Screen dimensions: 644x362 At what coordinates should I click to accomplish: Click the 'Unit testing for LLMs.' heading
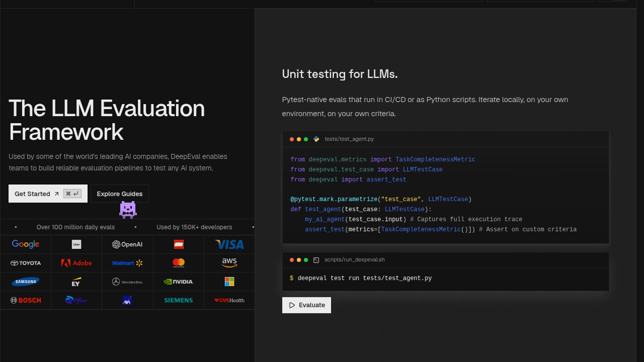340,74
